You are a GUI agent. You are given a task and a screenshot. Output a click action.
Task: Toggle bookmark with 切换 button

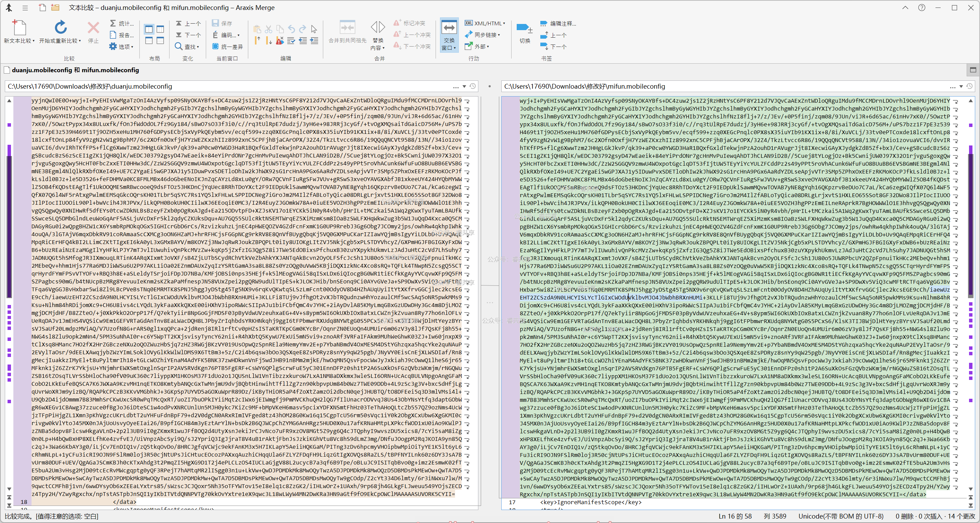525,34
